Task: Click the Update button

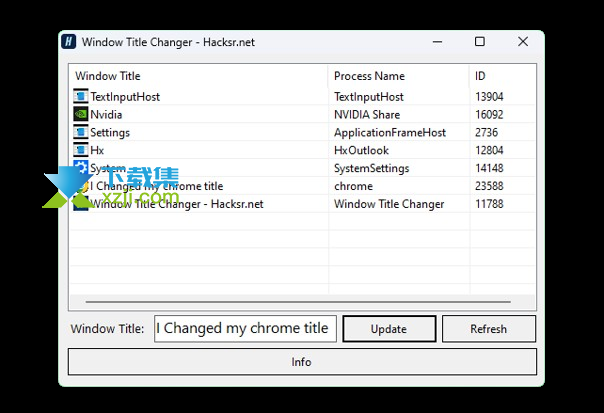Action: point(389,329)
